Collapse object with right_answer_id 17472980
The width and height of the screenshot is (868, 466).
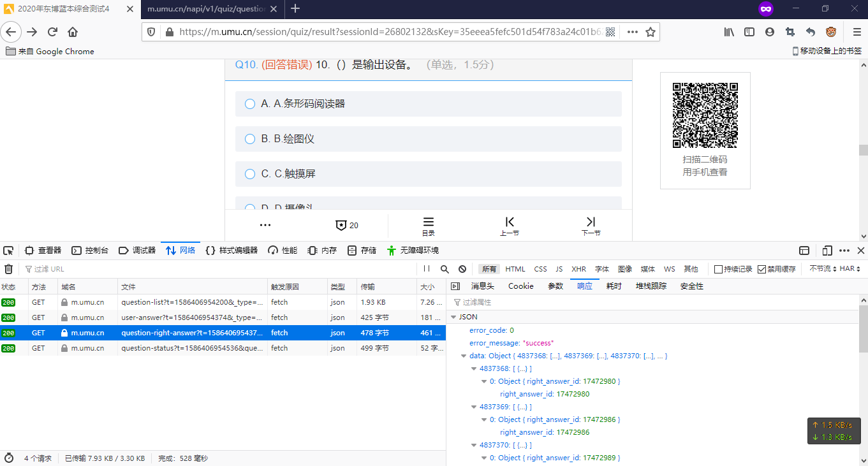coord(484,381)
